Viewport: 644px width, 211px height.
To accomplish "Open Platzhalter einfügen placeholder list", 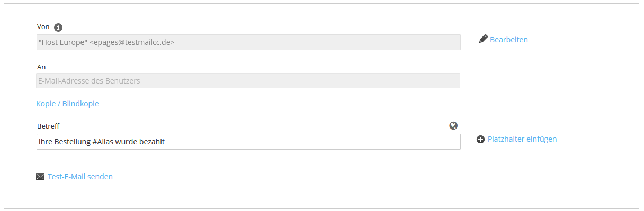I will pyautogui.click(x=522, y=139).
